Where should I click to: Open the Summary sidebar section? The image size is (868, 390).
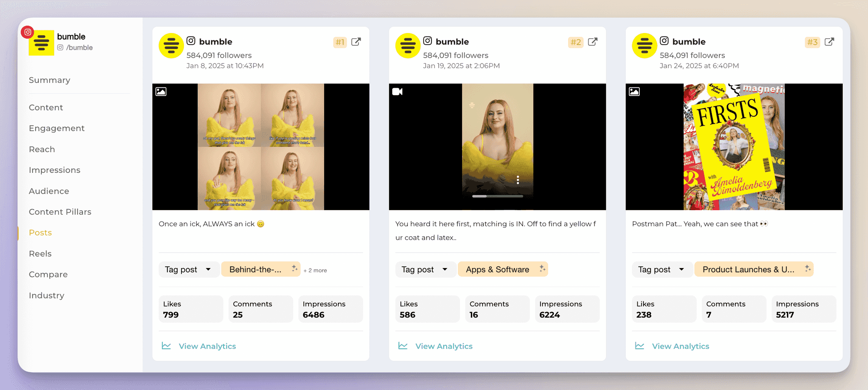click(x=49, y=80)
